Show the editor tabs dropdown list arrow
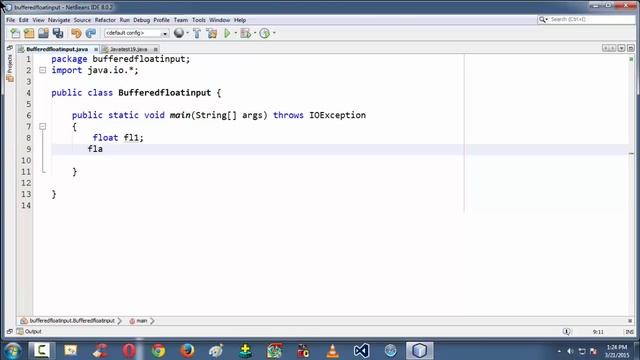640x360 pixels. (621, 48)
